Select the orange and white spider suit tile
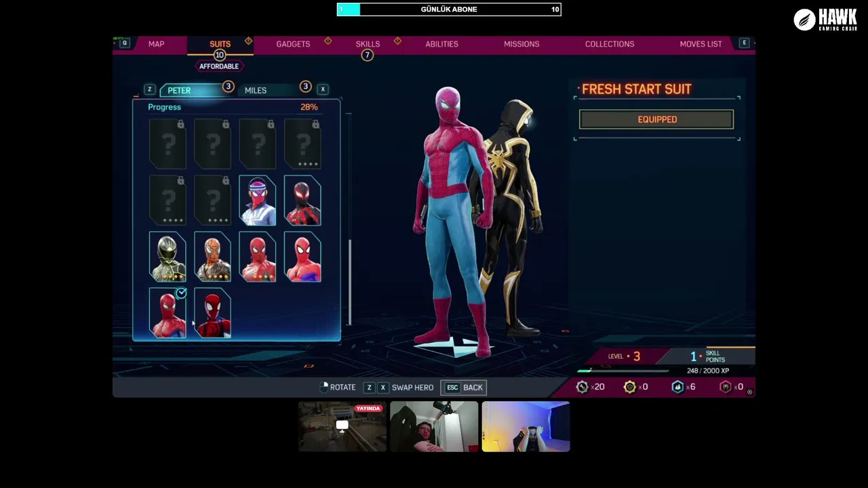This screenshot has height=488, width=868. click(212, 257)
